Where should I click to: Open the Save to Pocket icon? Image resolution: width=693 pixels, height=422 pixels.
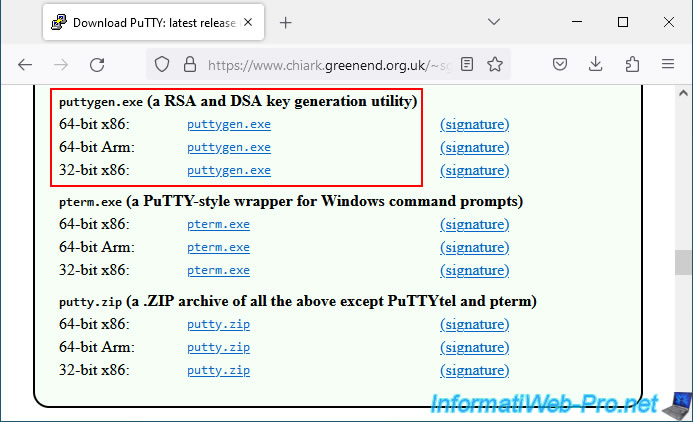click(x=561, y=64)
